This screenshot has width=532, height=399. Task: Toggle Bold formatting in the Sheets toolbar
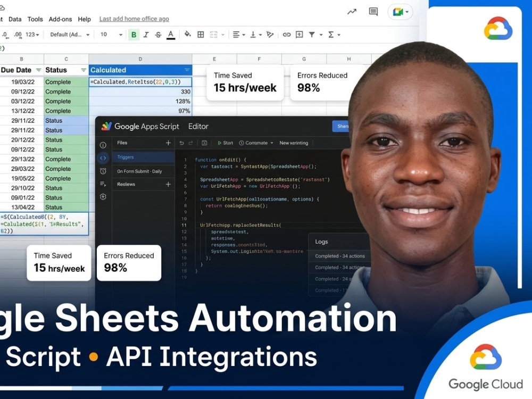pyautogui.click(x=134, y=35)
